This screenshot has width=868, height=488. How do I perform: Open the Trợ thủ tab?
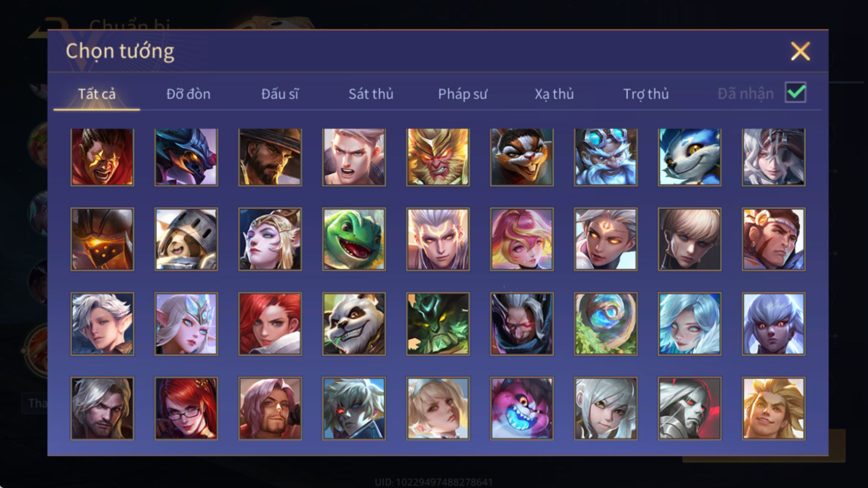tap(646, 94)
